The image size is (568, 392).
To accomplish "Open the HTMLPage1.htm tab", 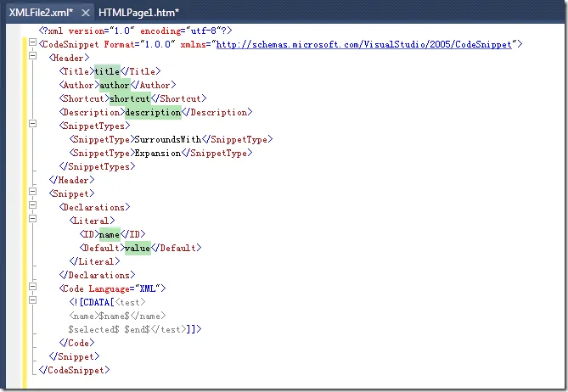I will (138, 14).
